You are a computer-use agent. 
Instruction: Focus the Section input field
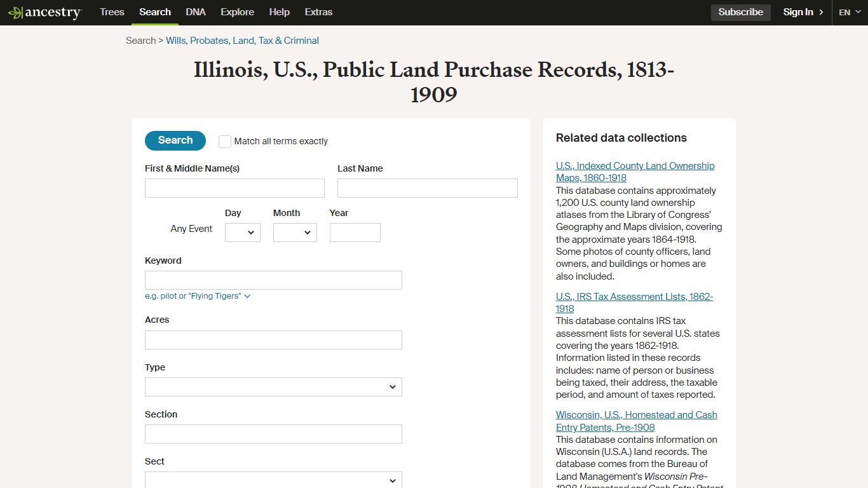273,434
